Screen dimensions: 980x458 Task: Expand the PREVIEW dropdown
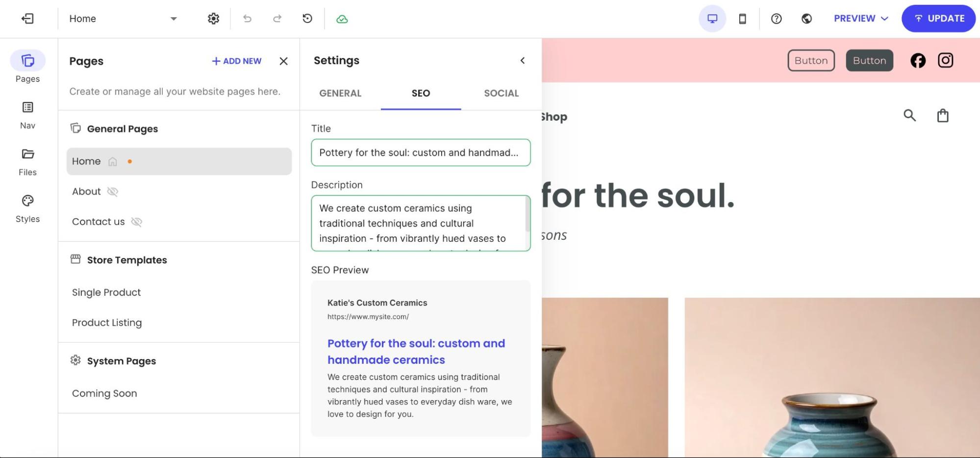point(861,19)
